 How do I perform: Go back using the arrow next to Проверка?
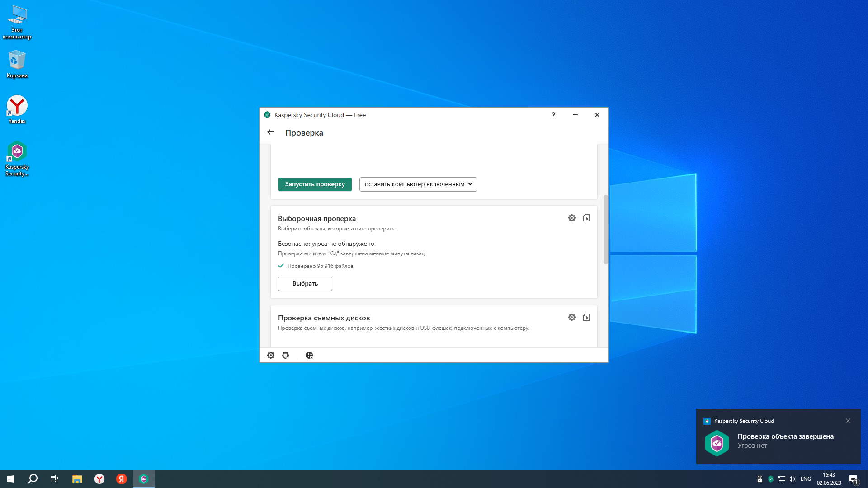tap(271, 132)
